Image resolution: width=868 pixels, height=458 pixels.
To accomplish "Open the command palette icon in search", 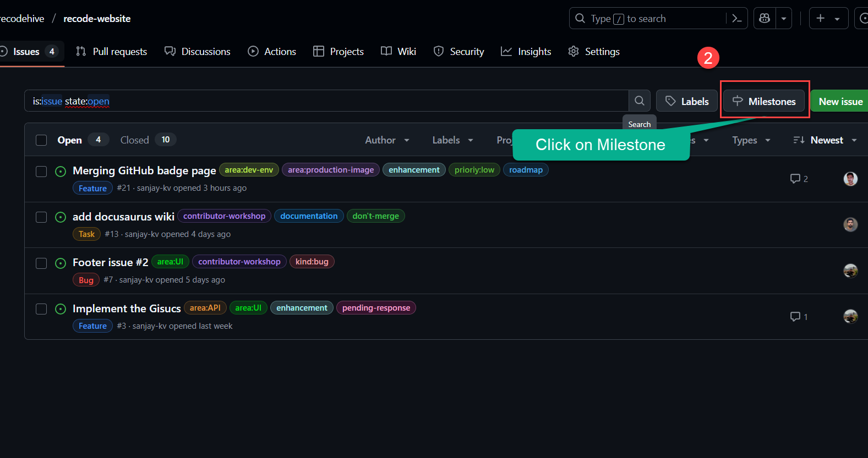I will 736,19.
